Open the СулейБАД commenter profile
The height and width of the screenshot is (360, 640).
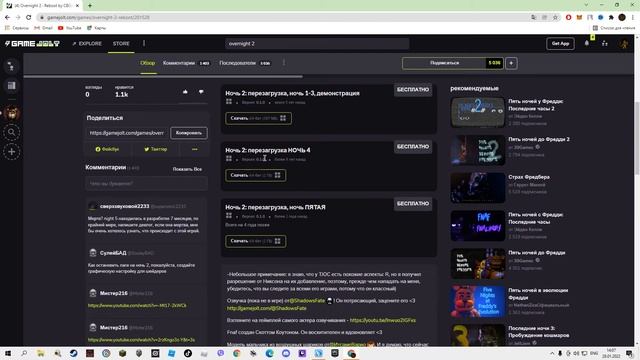point(113,253)
